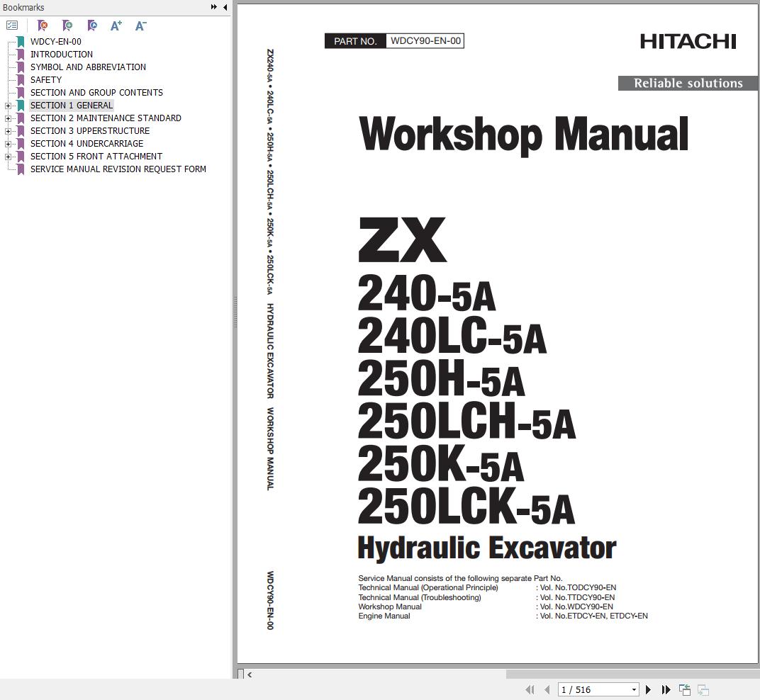Open the SYMBOL AND ABBREVIATION bookmark
Screen dimensions: 760x700
88,67
